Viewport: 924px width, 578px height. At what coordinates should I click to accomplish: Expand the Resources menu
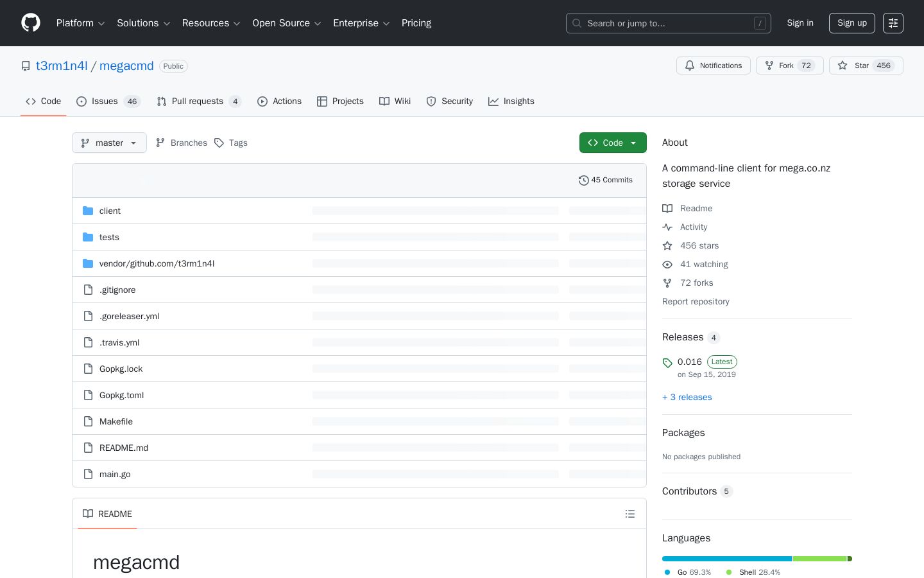(211, 23)
